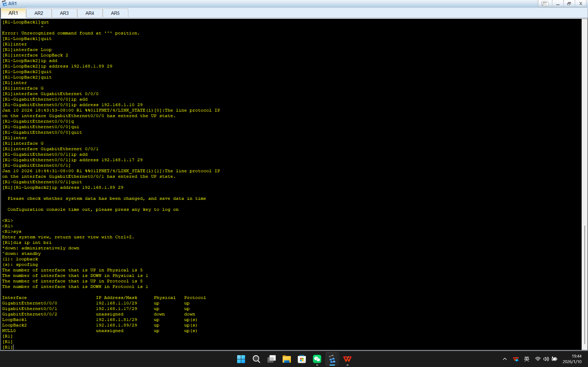Select the AR4 tab
The height and width of the screenshot is (367, 588).
(90, 13)
